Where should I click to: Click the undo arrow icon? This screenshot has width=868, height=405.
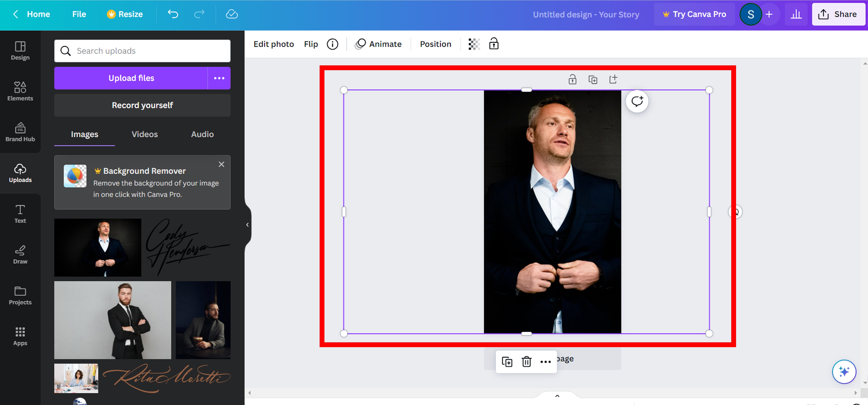coord(173,14)
